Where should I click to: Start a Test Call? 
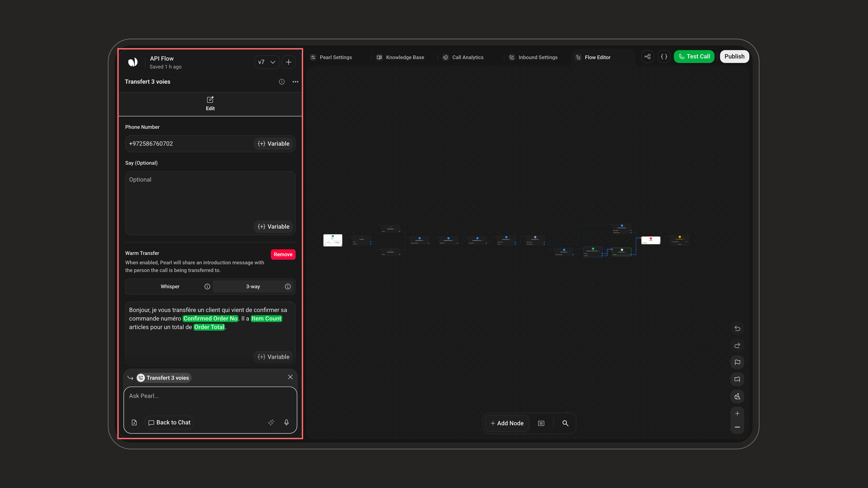[694, 57]
